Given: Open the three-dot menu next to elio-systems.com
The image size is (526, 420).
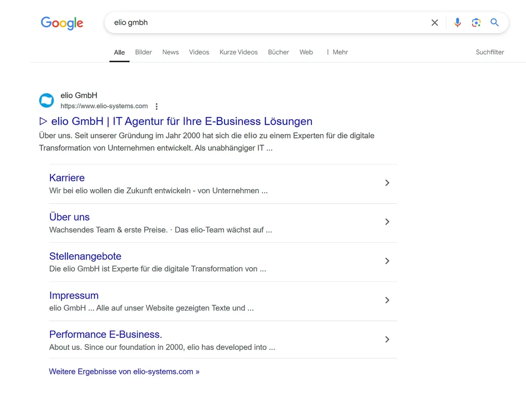Looking at the screenshot, I should 156,106.
